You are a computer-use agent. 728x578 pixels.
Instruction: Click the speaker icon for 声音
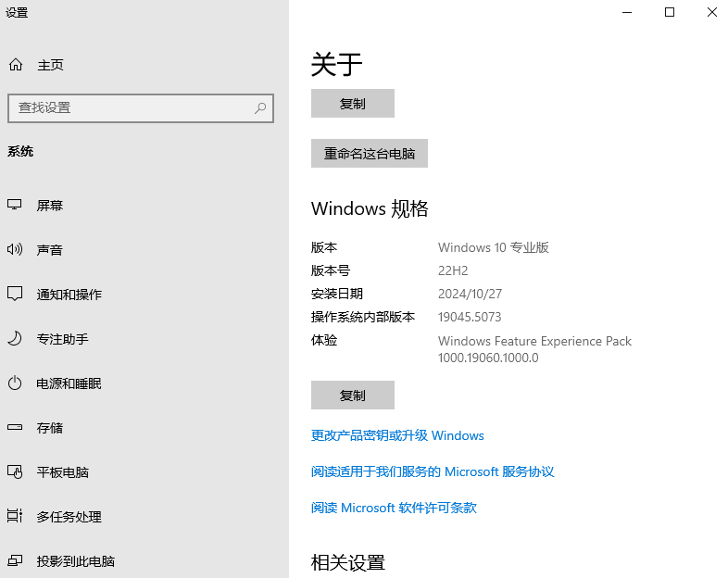point(15,250)
